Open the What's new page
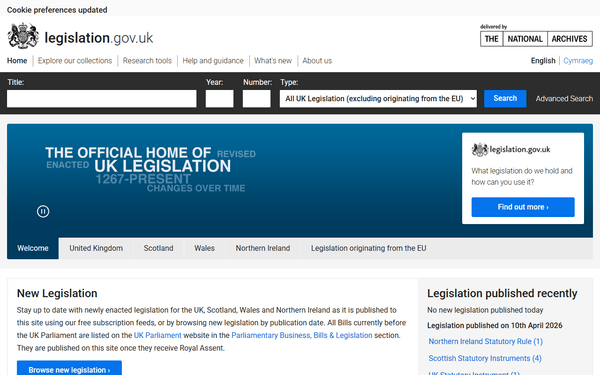Screen dimensions: 600x375 [273, 60]
